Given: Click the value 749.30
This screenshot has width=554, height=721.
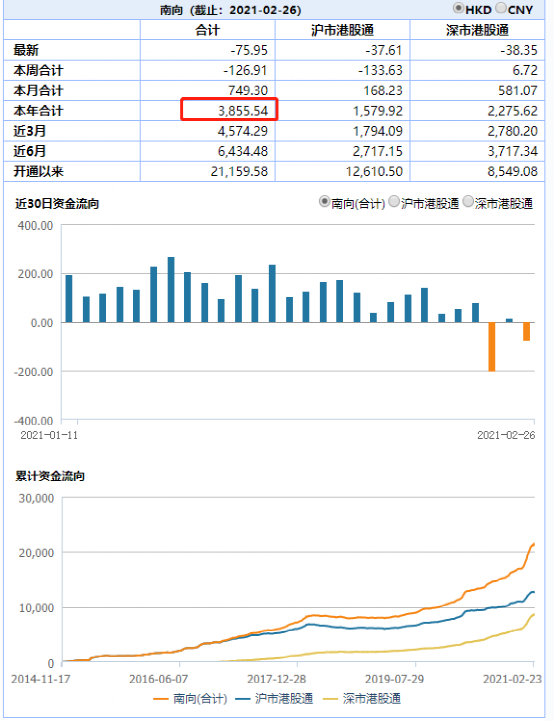Looking at the screenshot, I should [x=248, y=91].
